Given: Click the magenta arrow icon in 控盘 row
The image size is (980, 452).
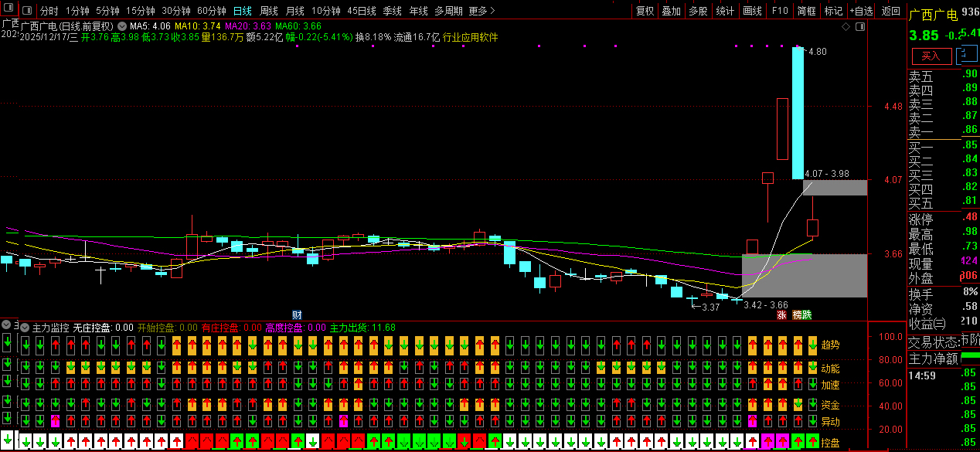Looking at the screenshot, I should tap(768, 442).
